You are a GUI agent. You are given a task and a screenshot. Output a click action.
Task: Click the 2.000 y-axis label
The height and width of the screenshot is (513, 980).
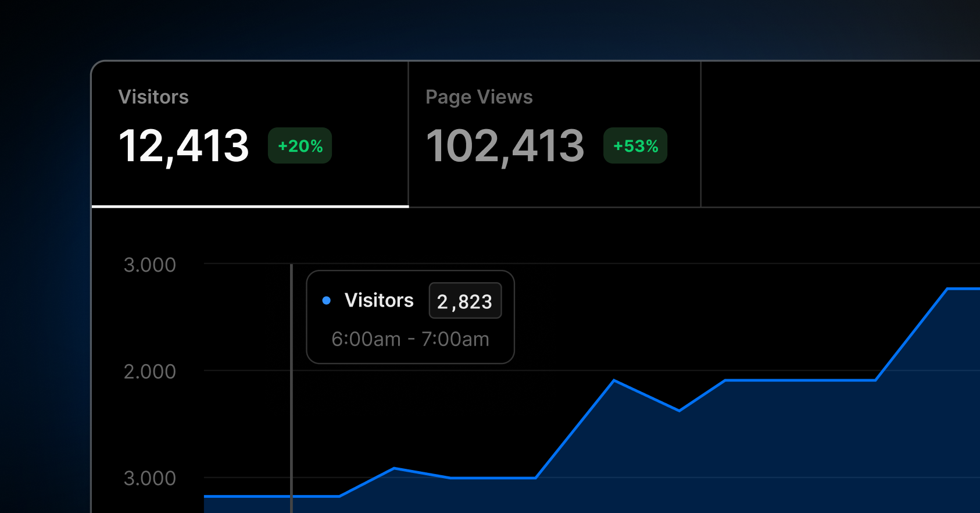pos(150,372)
